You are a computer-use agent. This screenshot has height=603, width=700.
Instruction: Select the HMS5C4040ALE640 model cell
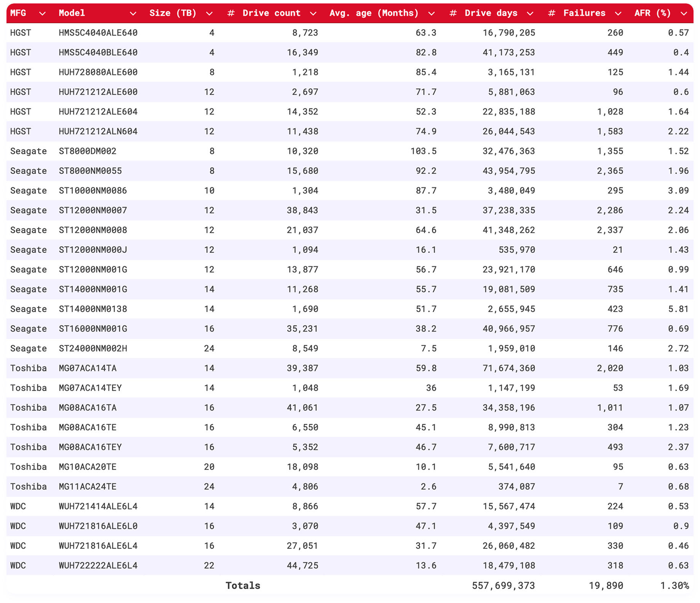[98, 33]
